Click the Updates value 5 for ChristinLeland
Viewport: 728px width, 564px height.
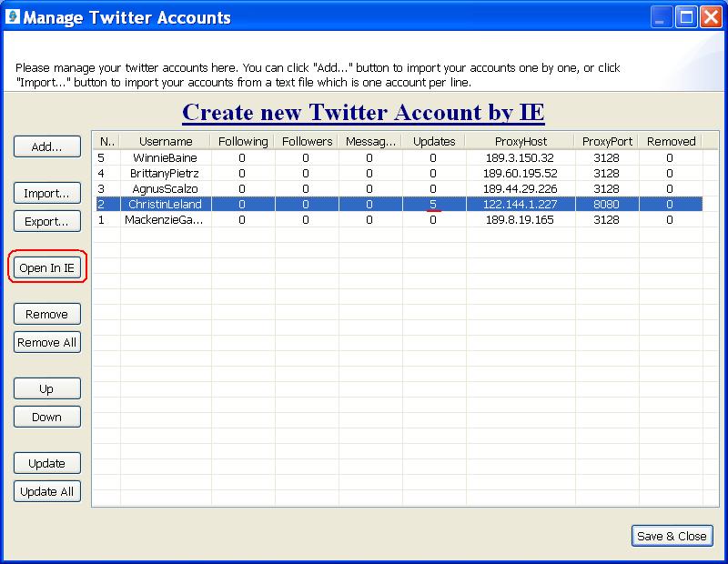[x=433, y=205]
